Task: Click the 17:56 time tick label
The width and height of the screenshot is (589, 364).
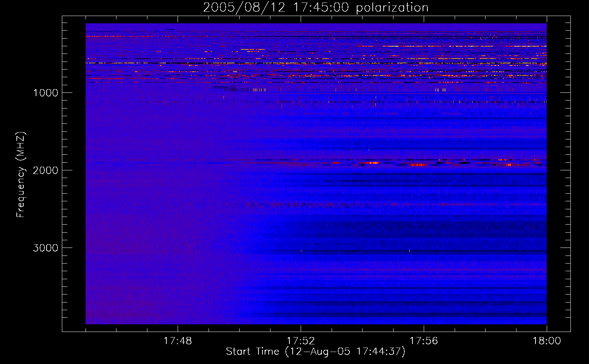Action: [x=424, y=341]
